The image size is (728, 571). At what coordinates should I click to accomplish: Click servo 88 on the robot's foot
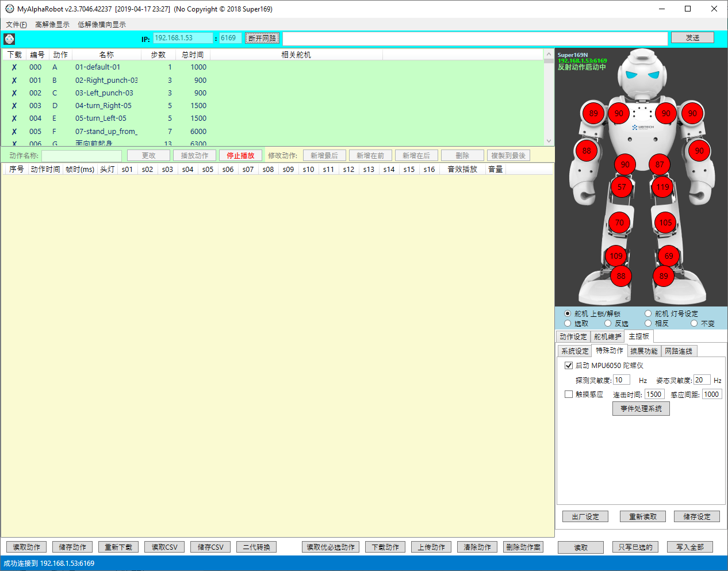pyautogui.click(x=621, y=276)
